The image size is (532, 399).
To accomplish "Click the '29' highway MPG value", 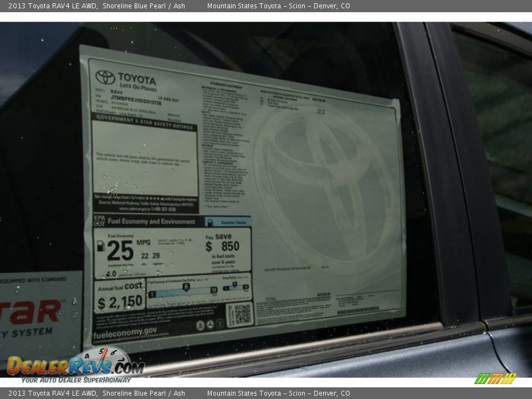I will pos(156,255).
